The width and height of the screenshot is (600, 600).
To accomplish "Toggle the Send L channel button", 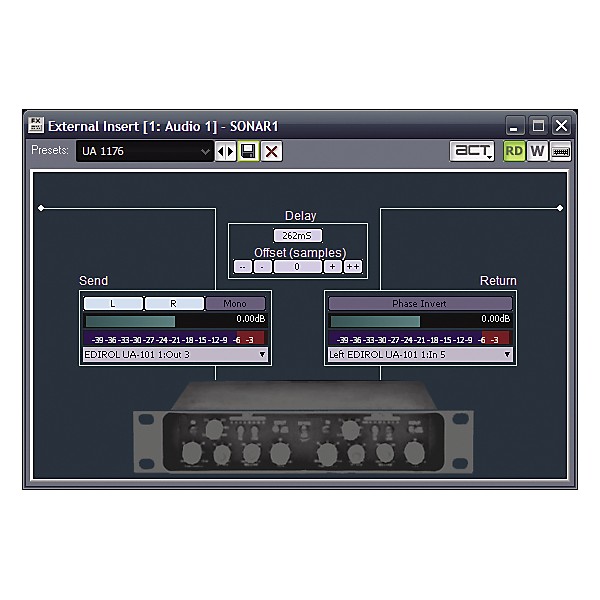I will [113, 303].
